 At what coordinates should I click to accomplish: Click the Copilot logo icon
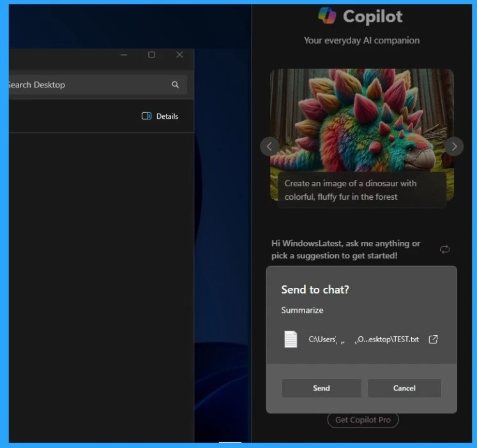point(328,15)
